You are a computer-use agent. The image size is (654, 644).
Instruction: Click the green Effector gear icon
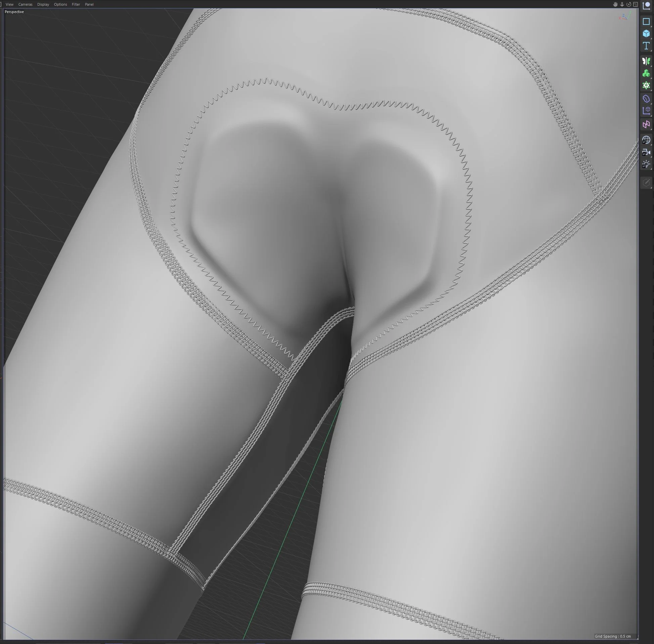pos(646,85)
